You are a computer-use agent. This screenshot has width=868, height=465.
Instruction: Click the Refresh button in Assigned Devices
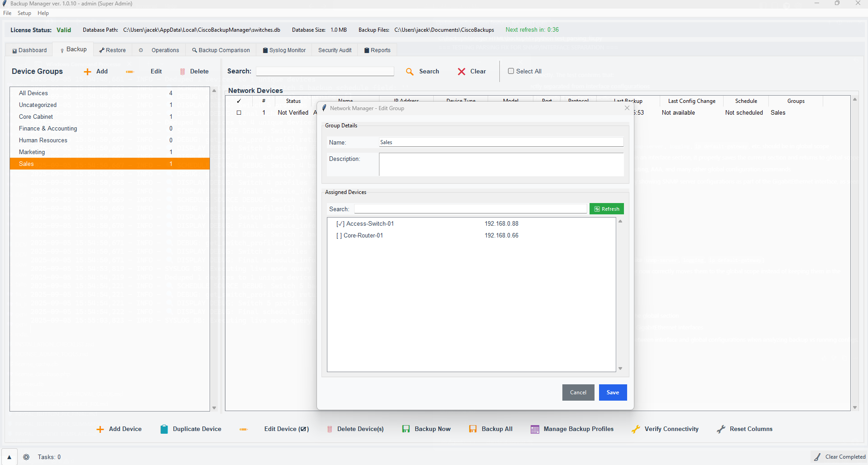point(607,209)
